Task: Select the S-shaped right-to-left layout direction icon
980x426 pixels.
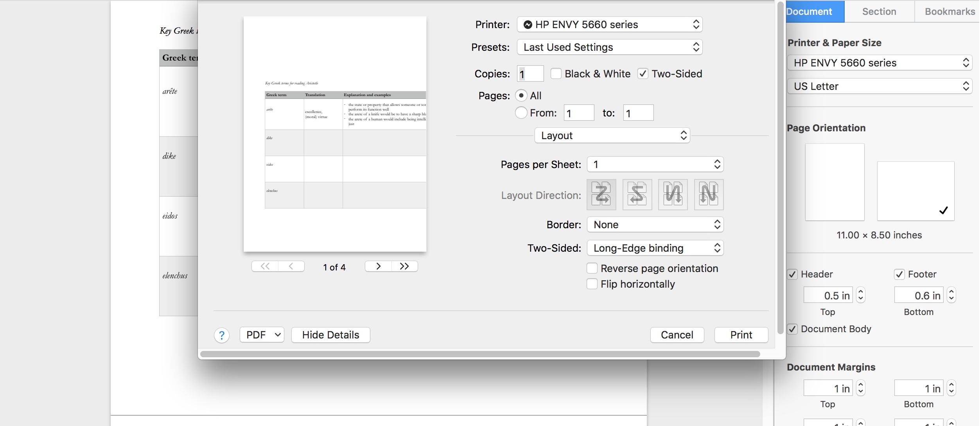Action: pyautogui.click(x=637, y=194)
